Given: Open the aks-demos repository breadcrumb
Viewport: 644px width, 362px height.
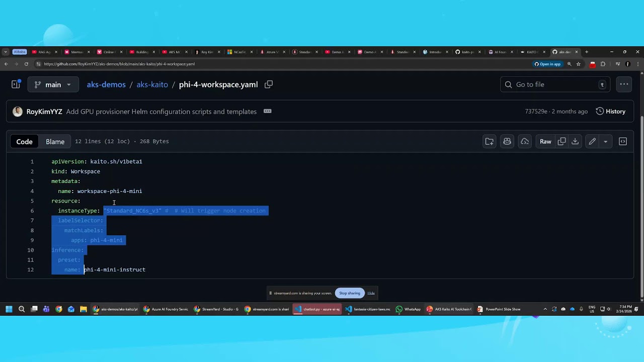Looking at the screenshot, I should coord(106,84).
